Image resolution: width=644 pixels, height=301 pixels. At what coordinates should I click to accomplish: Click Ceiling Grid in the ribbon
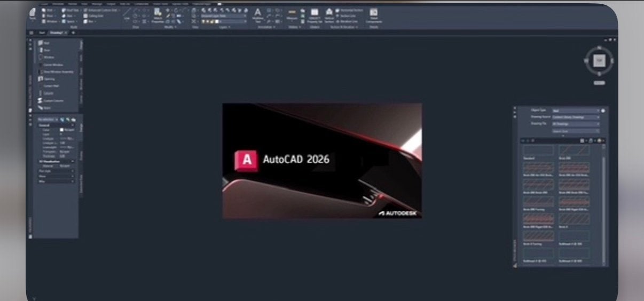click(93, 15)
